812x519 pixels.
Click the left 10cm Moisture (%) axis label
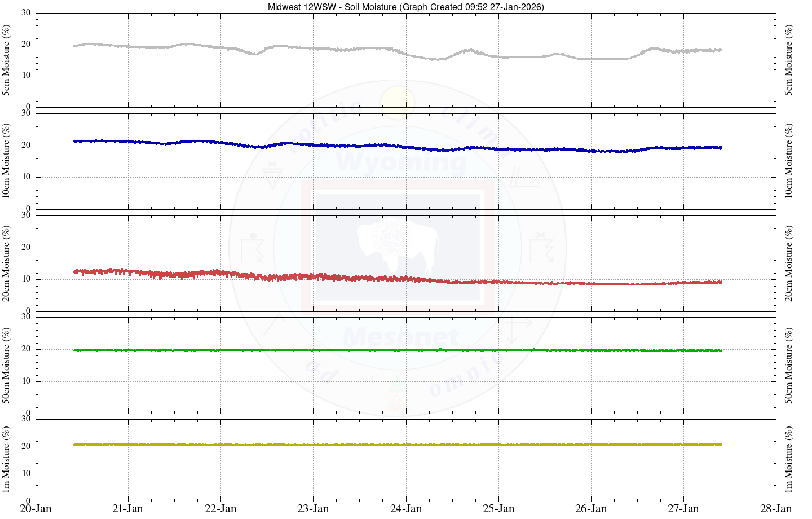(7, 161)
